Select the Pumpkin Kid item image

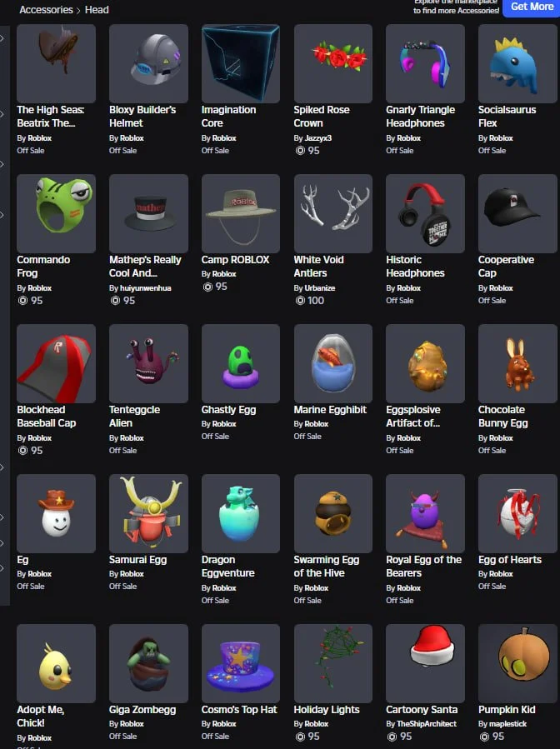517,663
